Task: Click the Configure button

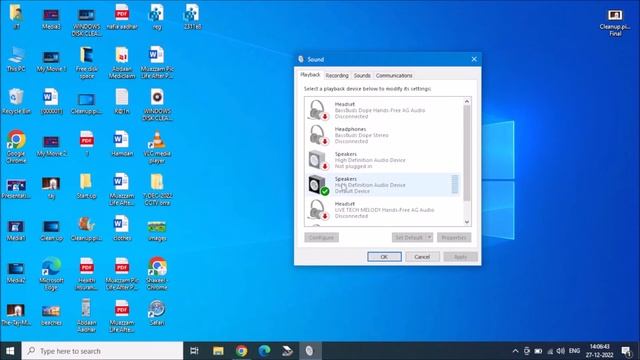Action: click(x=321, y=238)
